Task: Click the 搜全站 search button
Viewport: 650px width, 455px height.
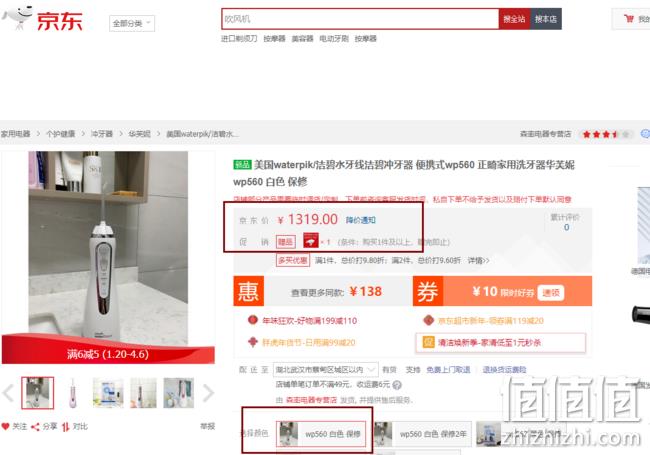Action: (x=514, y=19)
